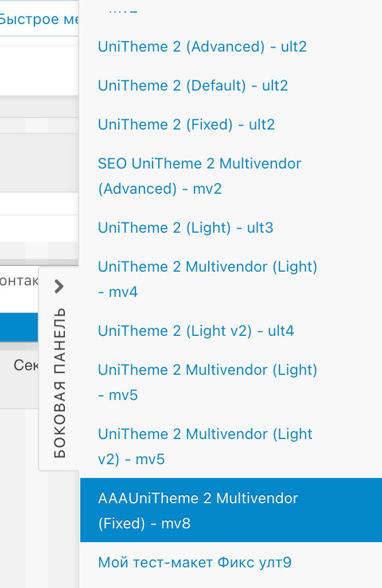Choose UniTheme 2 (Light) - ult3
This screenshot has width=382, height=588.
tap(186, 228)
